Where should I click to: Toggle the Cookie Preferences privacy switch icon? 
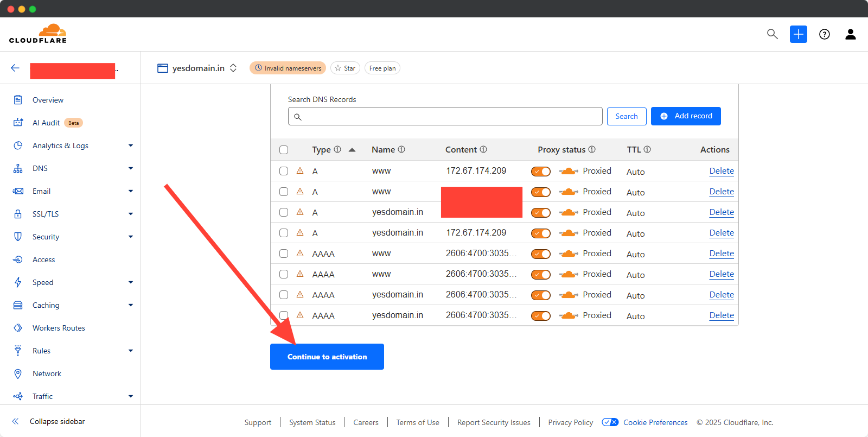click(x=610, y=422)
